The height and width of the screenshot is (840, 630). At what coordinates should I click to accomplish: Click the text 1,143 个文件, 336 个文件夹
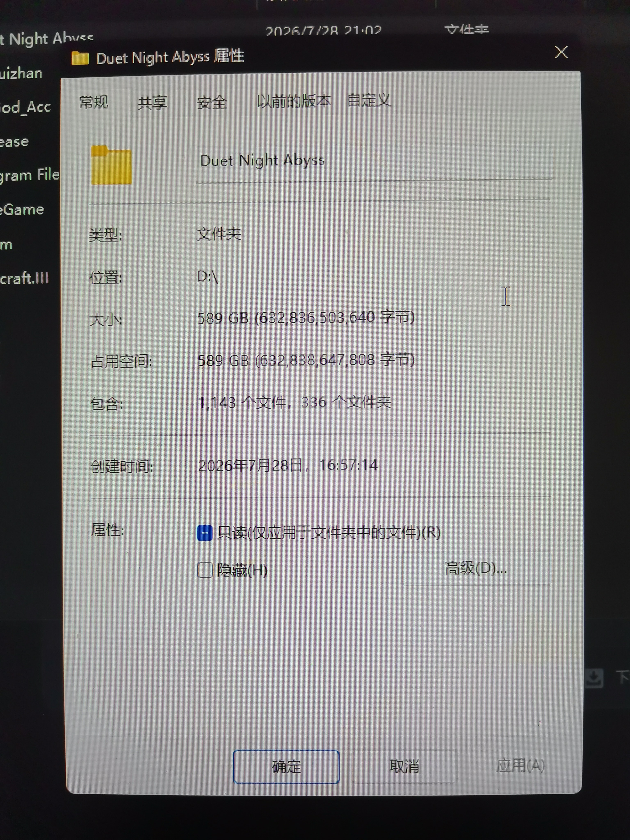tap(295, 402)
